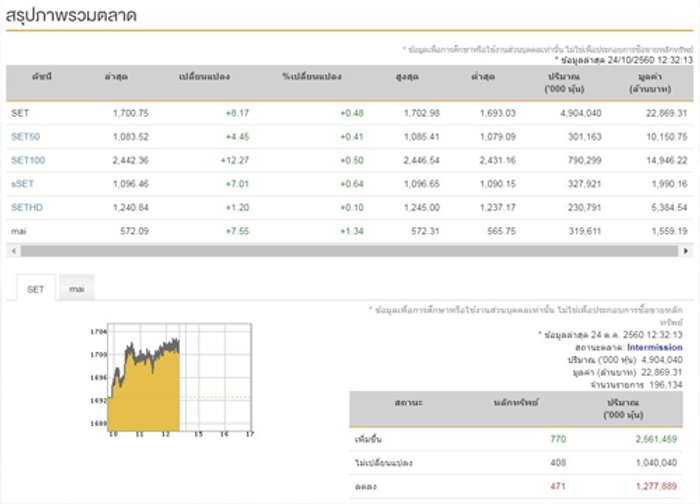The image size is (700, 504).
Task: Open the SET100 index link
Action: coord(28,160)
